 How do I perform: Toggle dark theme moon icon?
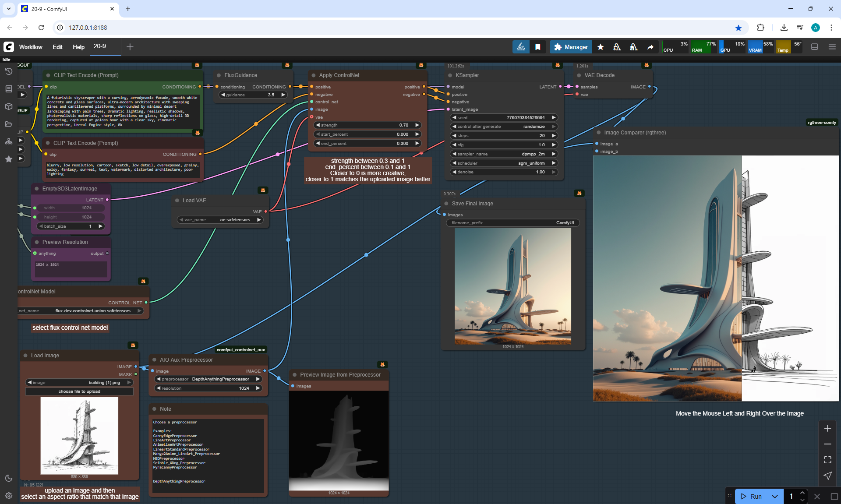8,478
